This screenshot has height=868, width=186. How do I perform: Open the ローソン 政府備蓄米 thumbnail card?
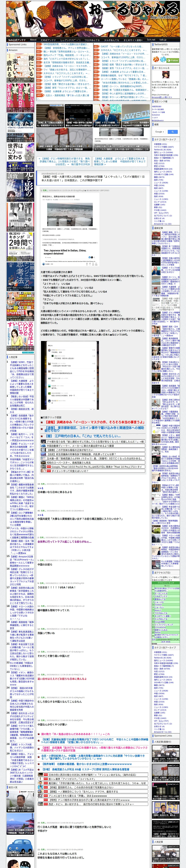(136, 115)
